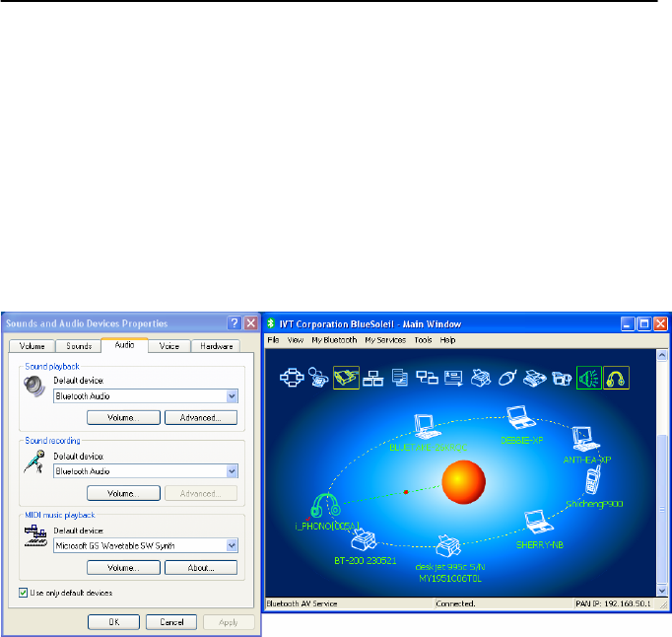Select the BLUETAKE desktop computer device
The image size is (672, 637).
click(x=426, y=426)
